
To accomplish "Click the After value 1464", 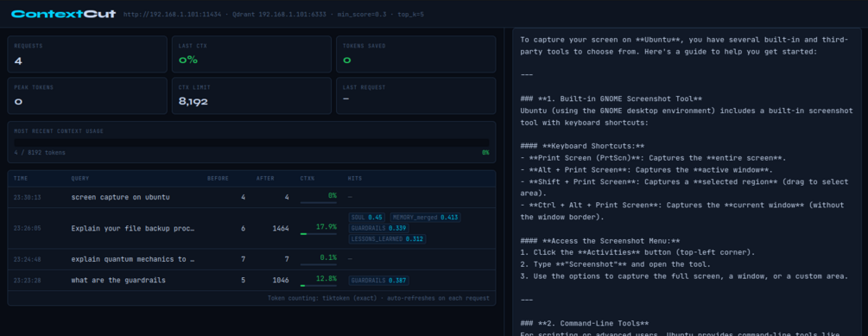I will pos(281,228).
